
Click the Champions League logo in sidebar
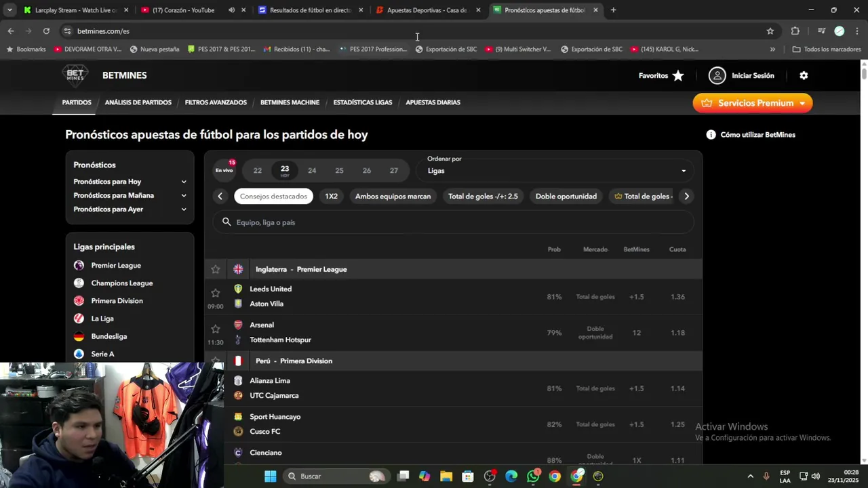(x=79, y=283)
